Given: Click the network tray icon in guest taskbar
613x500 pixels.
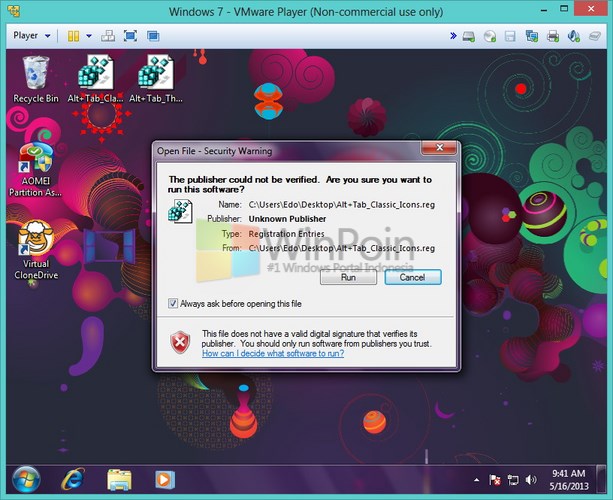Looking at the screenshot, I should [513, 480].
